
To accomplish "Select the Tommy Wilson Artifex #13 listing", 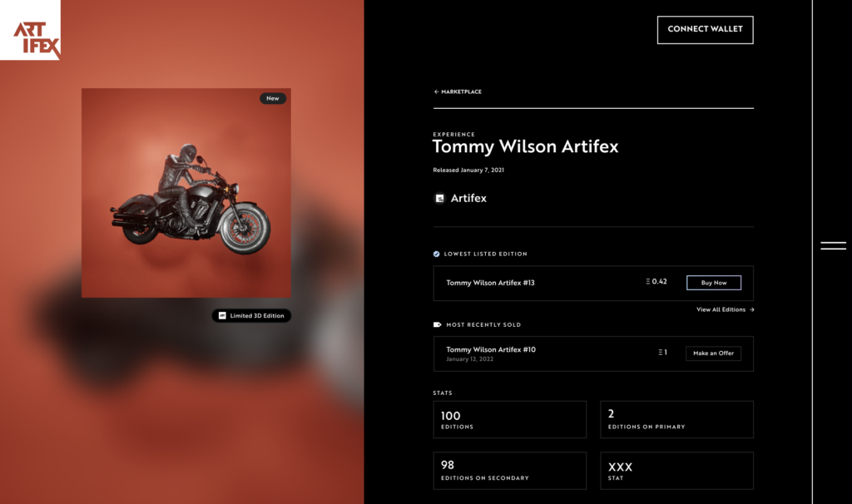I will 592,283.
